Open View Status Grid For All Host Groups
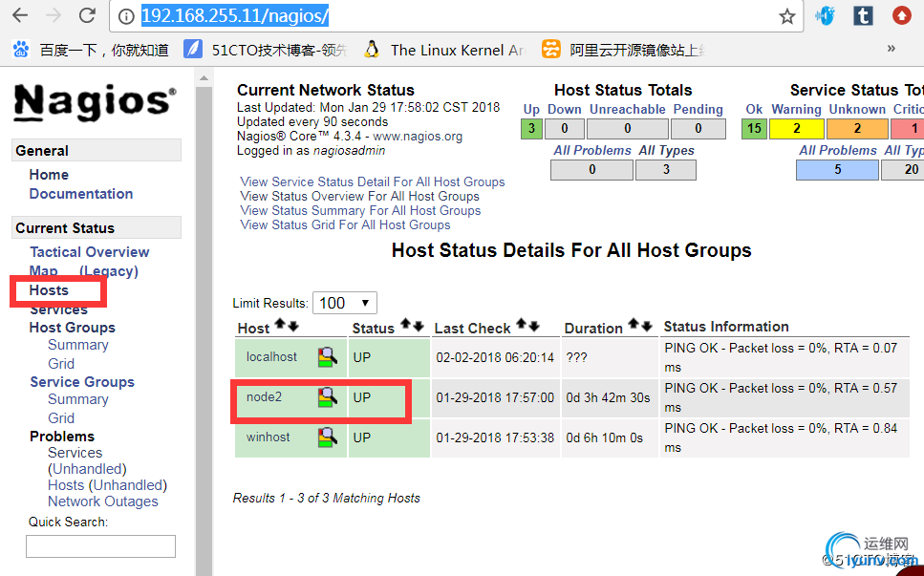The width and height of the screenshot is (924, 576). tap(345, 225)
